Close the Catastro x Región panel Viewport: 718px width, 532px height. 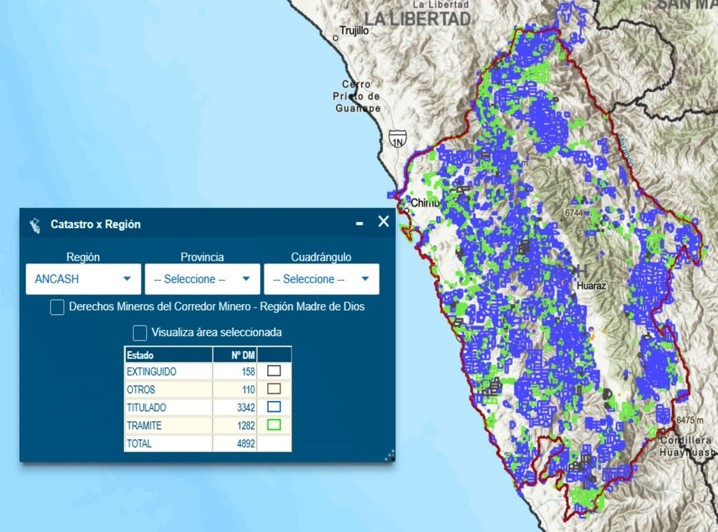tap(383, 222)
